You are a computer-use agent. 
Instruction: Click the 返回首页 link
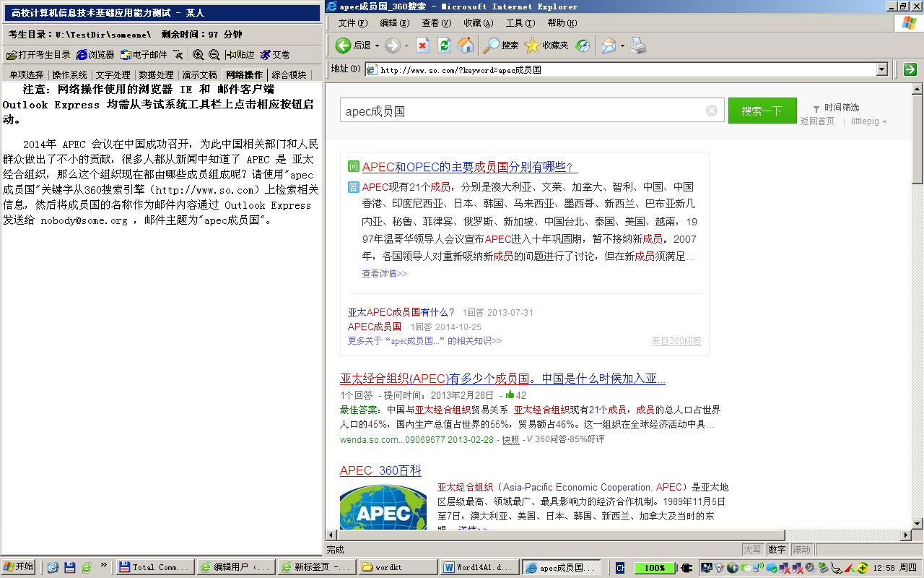click(x=817, y=121)
